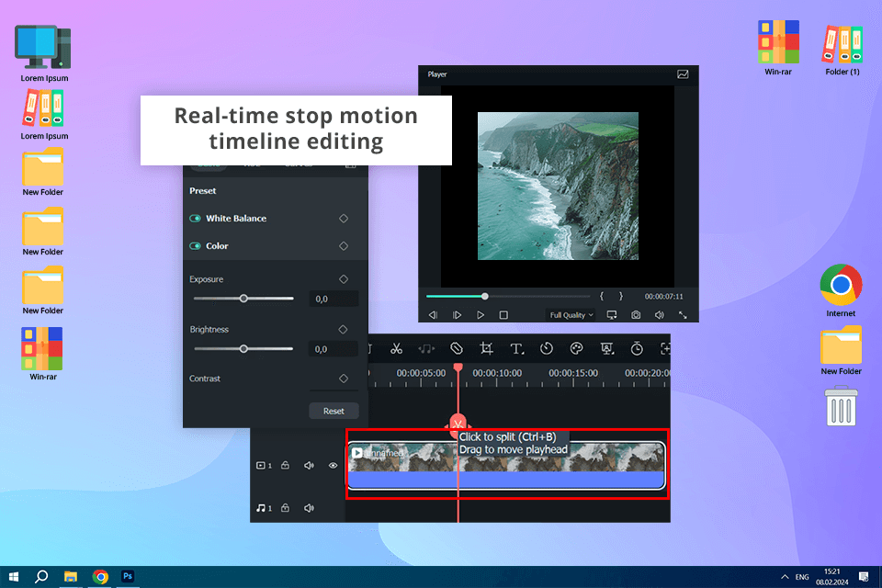This screenshot has width=882, height=588.
Task: Open the color palette icon
Action: click(577, 349)
